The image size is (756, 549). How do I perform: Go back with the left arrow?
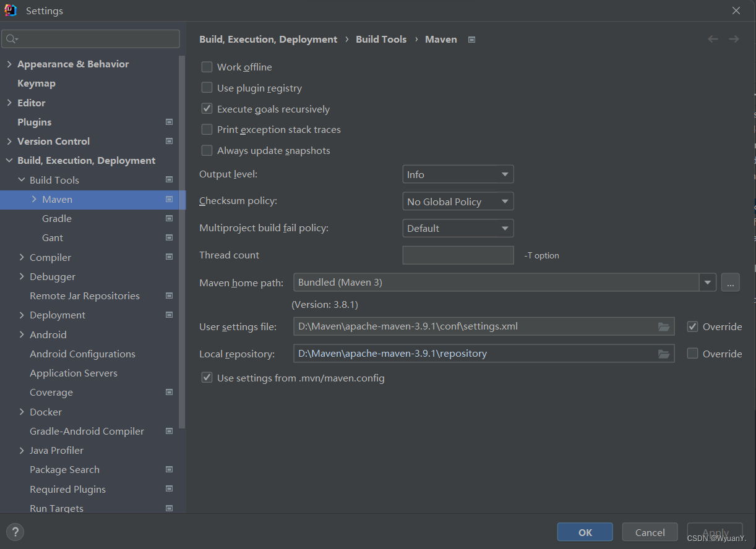click(x=713, y=39)
